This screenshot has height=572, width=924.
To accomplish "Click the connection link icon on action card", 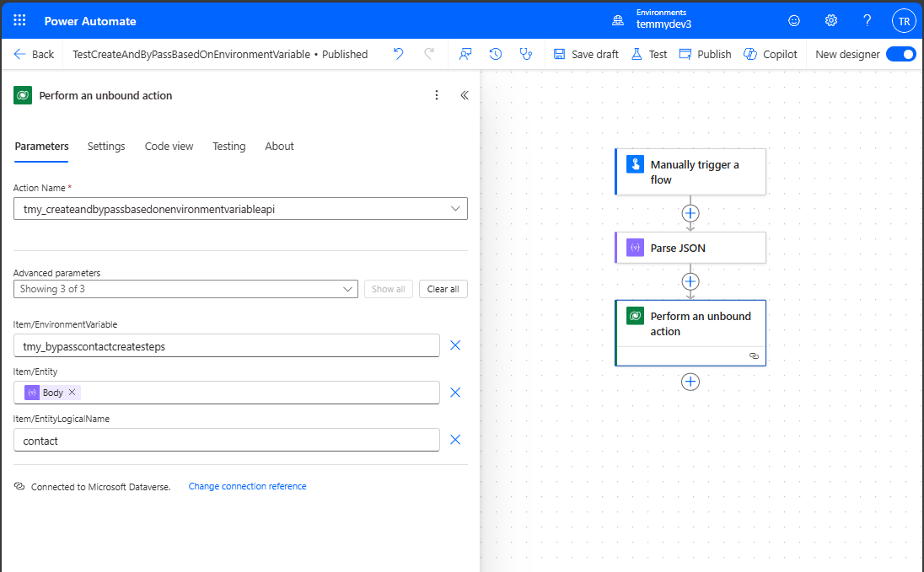I will pos(754,355).
